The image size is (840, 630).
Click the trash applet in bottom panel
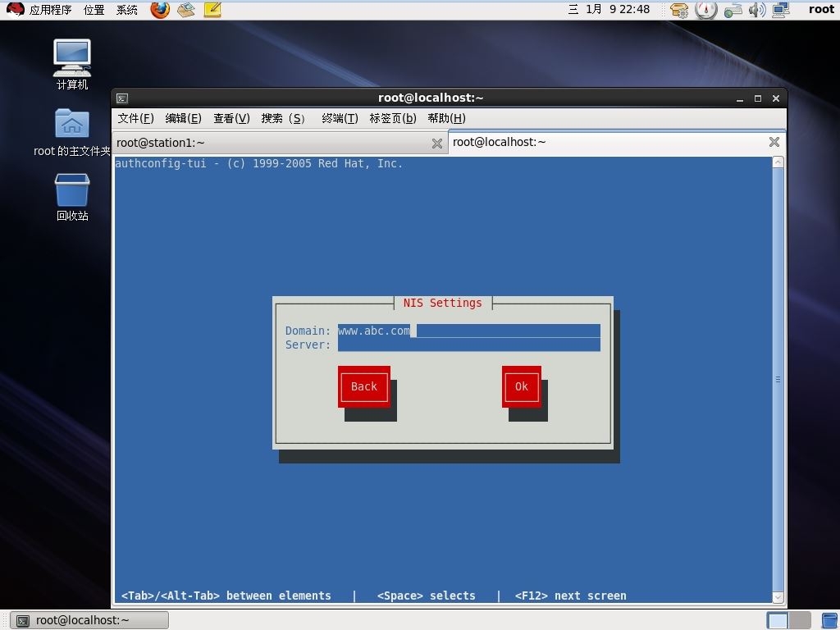pos(829,620)
